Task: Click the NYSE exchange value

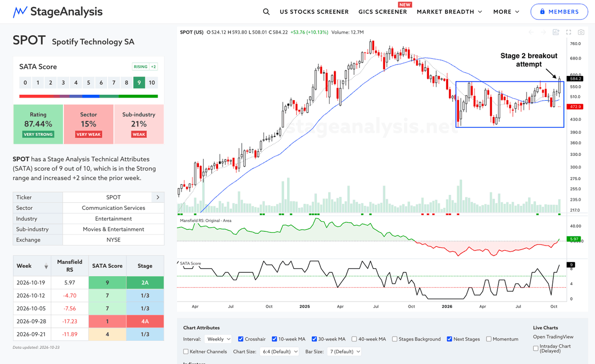Action: coord(114,240)
